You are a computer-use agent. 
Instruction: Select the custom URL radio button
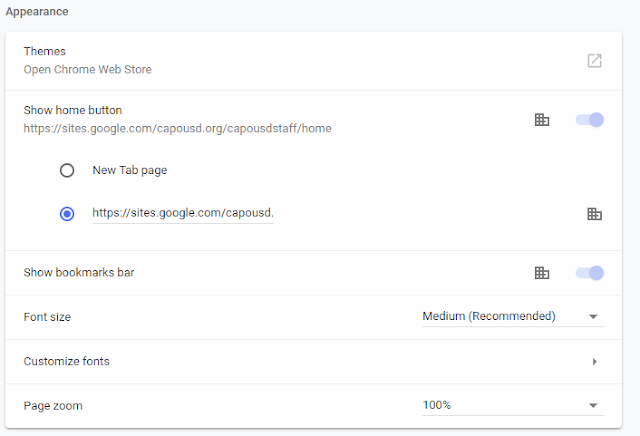coord(67,213)
